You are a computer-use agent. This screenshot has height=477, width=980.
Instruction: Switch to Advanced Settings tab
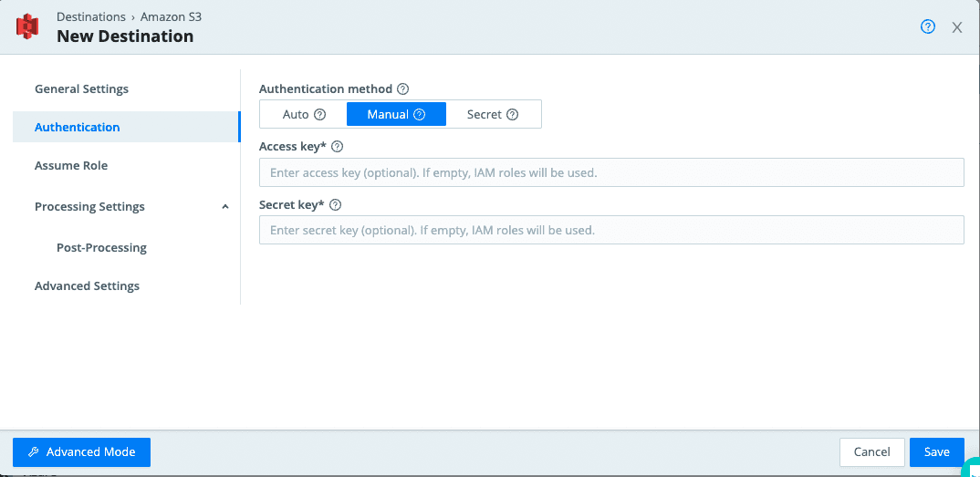coord(87,286)
